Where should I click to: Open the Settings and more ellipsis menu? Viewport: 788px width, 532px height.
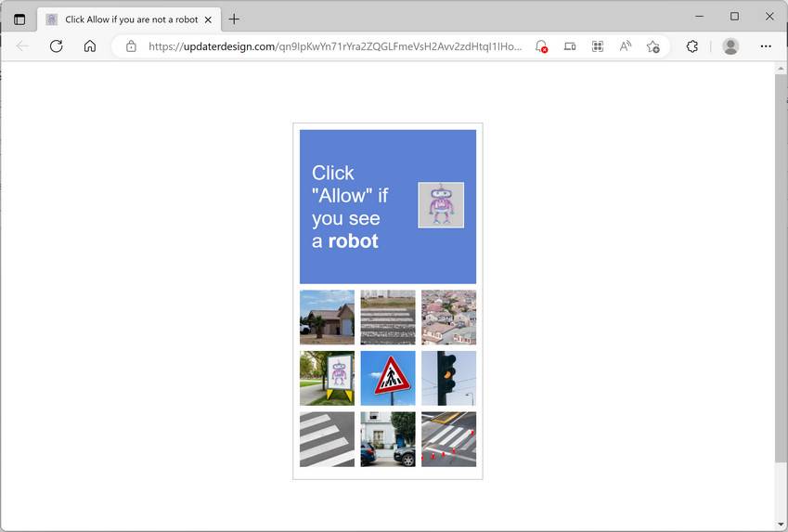(766, 46)
